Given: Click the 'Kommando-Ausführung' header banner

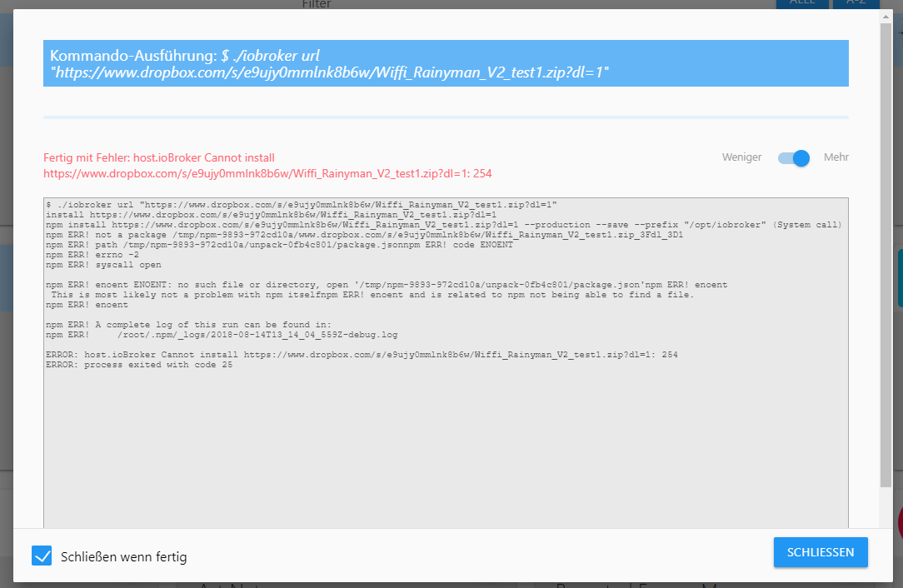Looking at the screenshot, I should pos(446,63).
